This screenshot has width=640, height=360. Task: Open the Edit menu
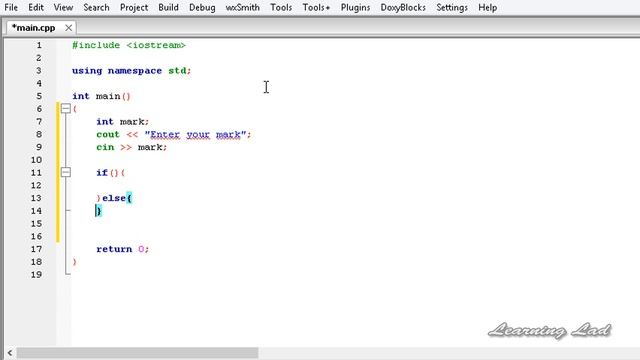tap(36, 7)
